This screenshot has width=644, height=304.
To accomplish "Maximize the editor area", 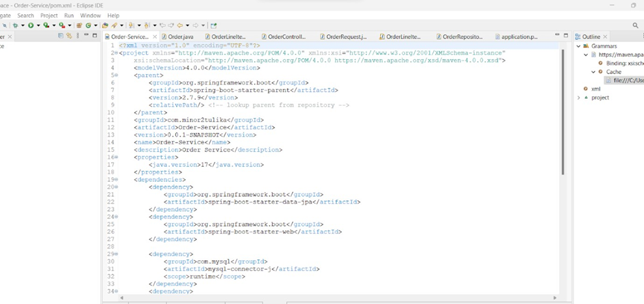I will [565, 35].
